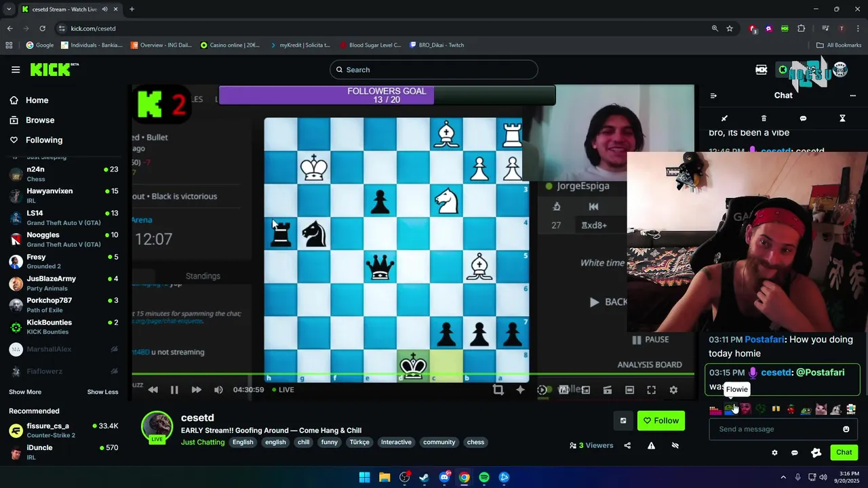Reload the page in Chrome

tap(42, 28)
